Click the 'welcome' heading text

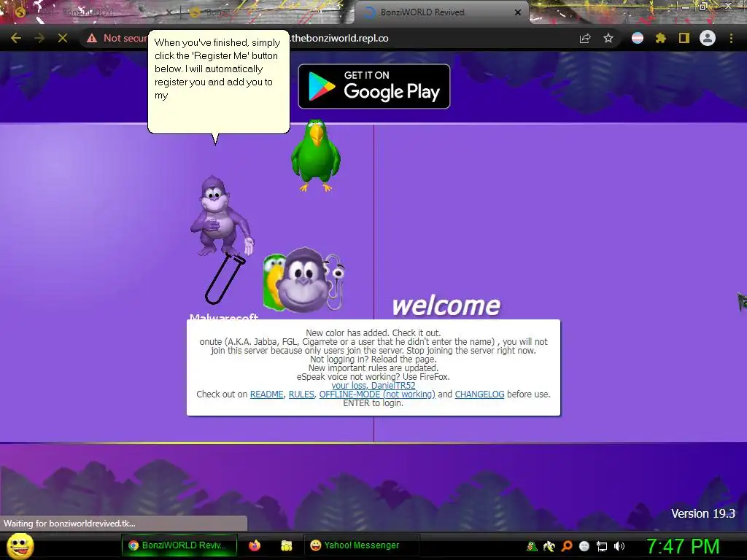[446, 306]
